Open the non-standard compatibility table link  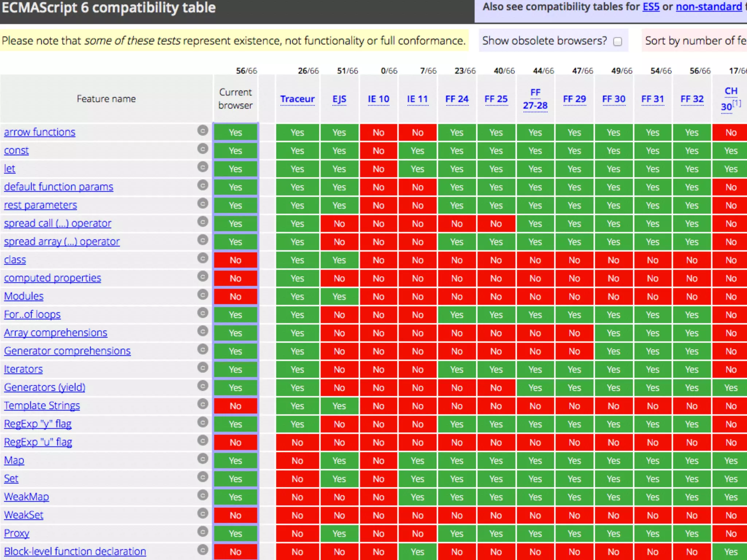(709, 7)
